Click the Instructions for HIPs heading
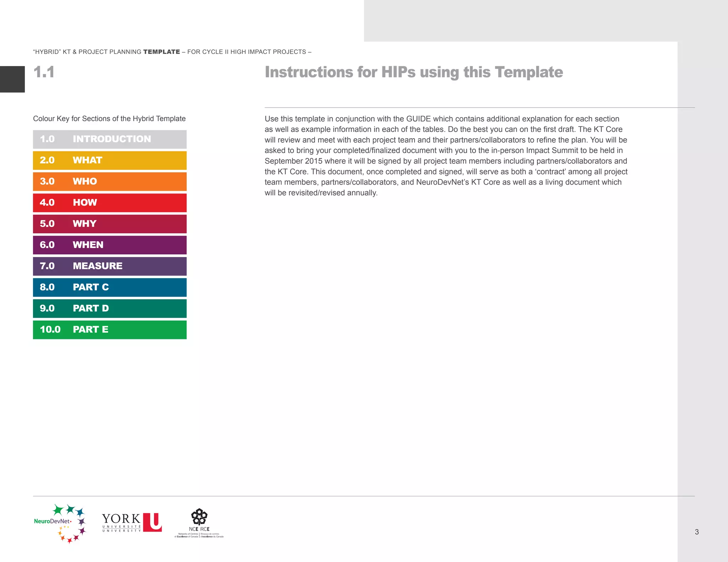 [413, 72]
